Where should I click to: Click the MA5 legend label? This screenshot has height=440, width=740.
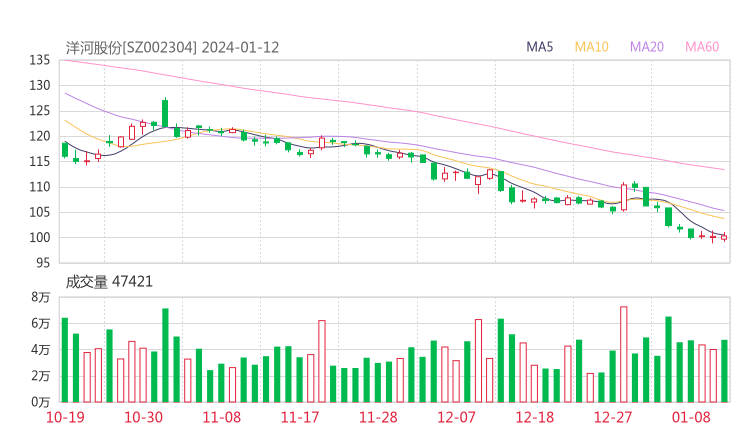pyautogui.click(x=539, y=47)
